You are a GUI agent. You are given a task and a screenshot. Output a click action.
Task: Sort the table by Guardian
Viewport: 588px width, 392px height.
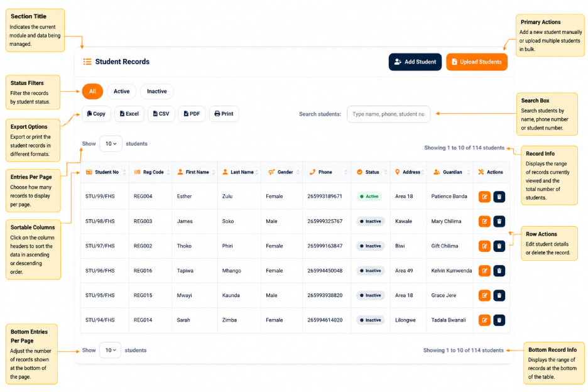coord(450,172)
